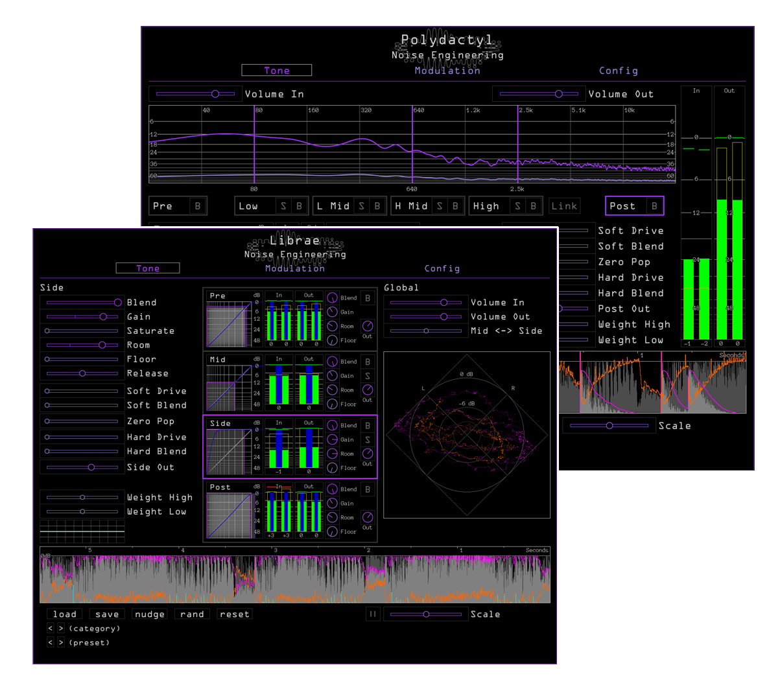780x700 pixels.
Task: Toggle solo on Librae's Side section
Action: point(368,440)
